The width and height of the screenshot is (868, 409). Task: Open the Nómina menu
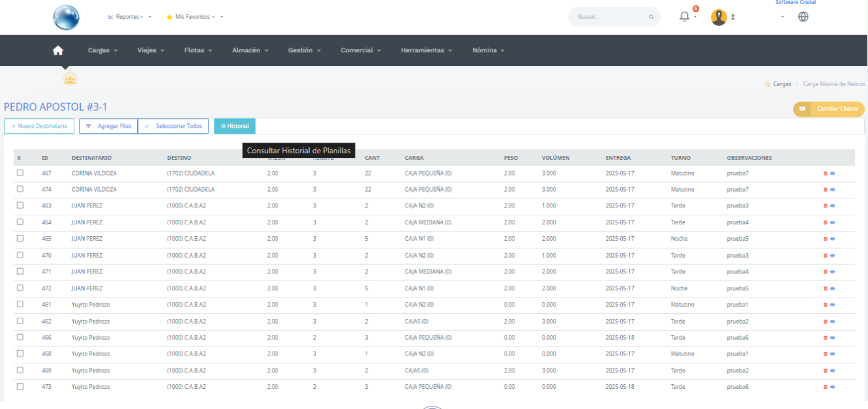[x=488, y=50]
